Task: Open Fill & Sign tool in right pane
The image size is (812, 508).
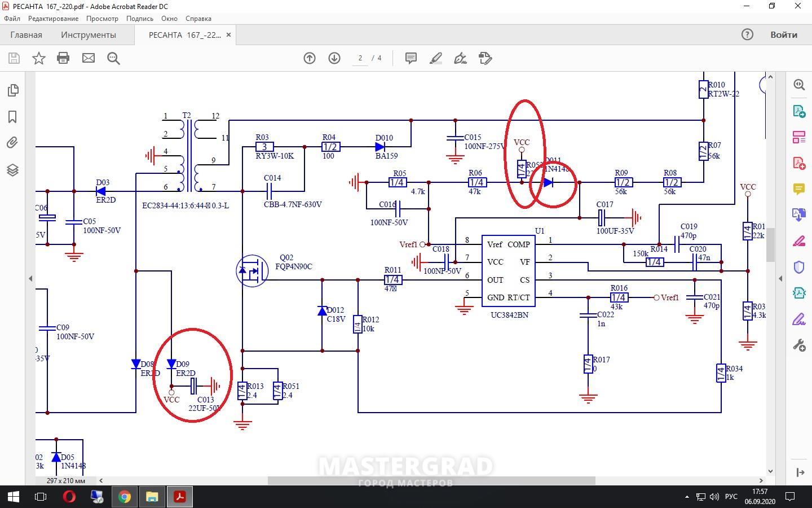Action: coord(799,241)
